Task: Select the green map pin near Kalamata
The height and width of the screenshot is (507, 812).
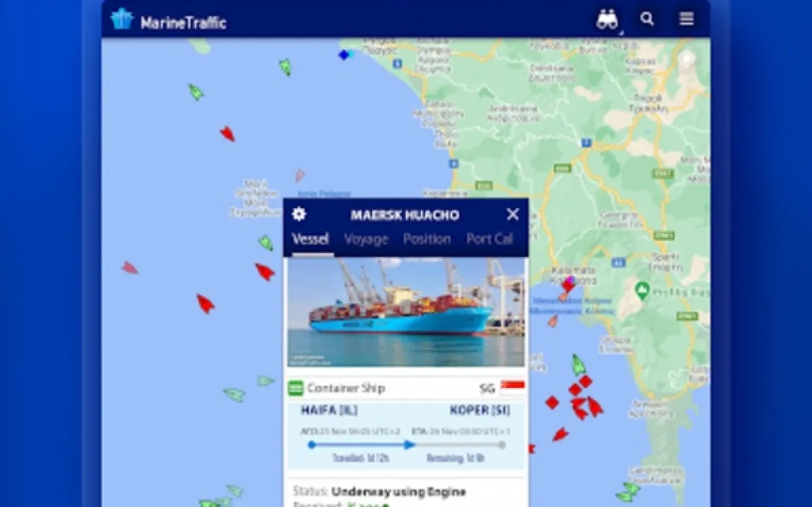Action: [x=642, y=291]
